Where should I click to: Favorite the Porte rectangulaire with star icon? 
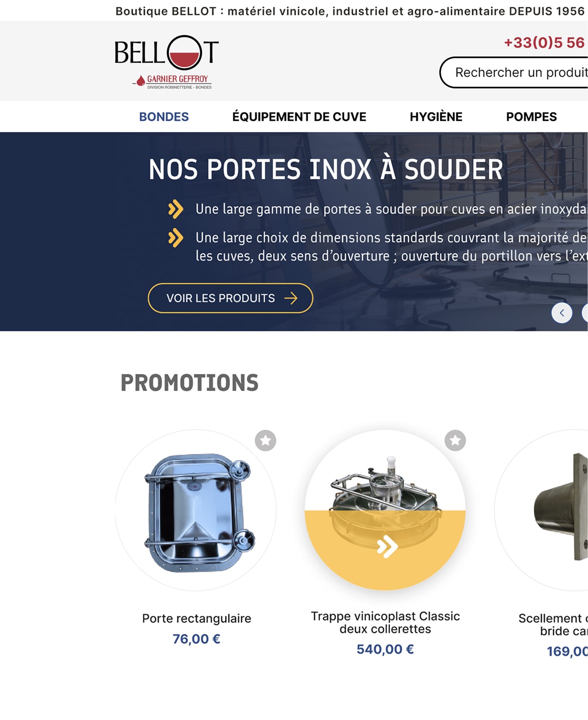[265, 441]
